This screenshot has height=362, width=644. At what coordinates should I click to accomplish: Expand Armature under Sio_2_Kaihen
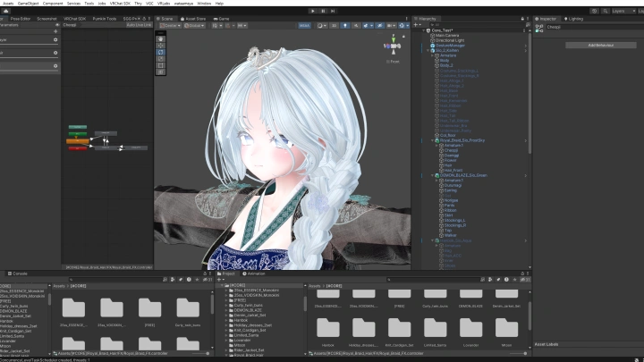click(433, 55)
